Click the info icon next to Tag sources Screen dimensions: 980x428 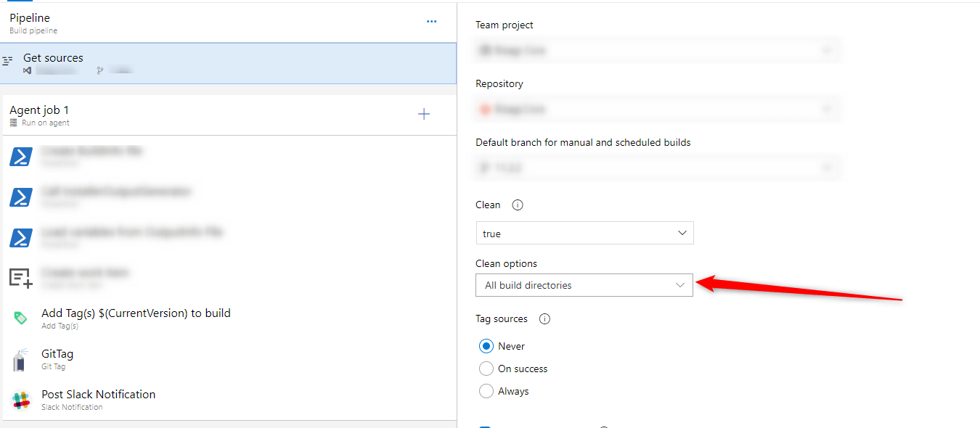tap(544, 319)
